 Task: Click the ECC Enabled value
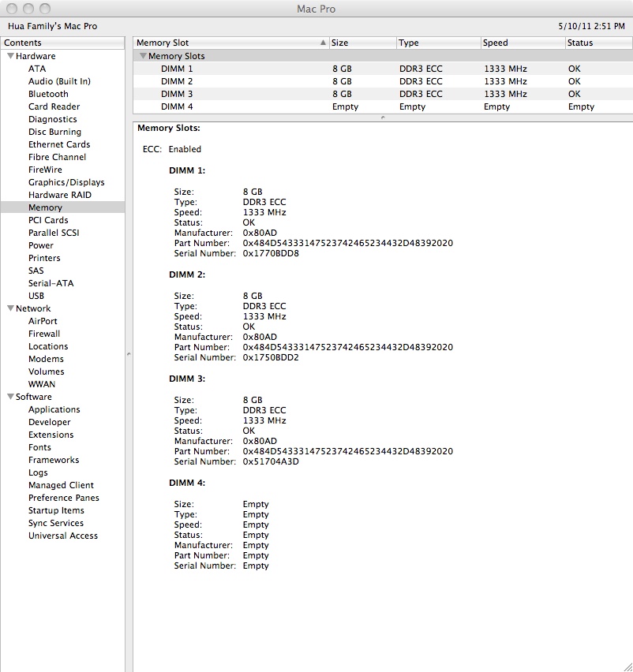click(x=185, y=149)
